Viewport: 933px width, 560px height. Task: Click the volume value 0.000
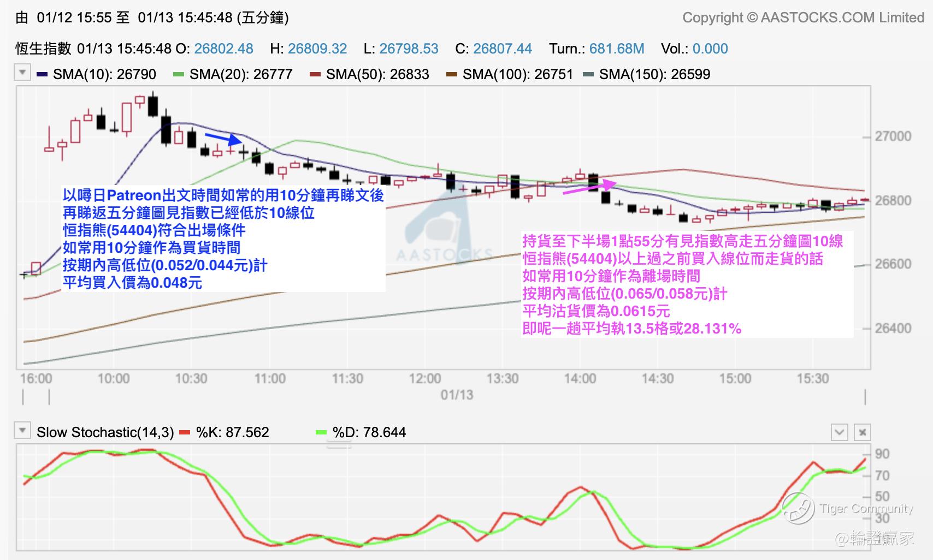pos(710,49)
